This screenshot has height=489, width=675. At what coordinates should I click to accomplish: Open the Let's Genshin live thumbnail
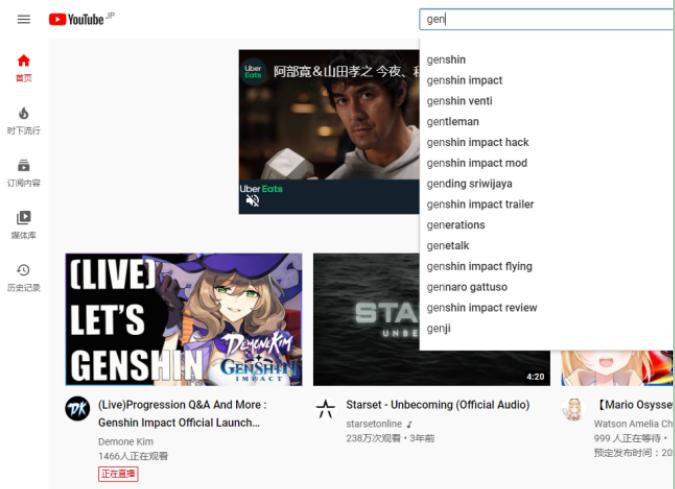click(183, 319)
